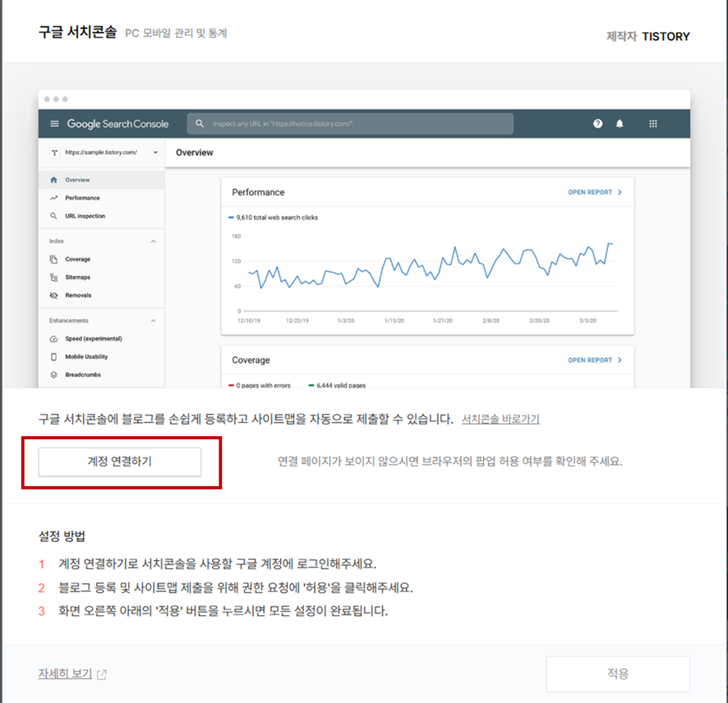728x703 pixels.
Task: Click OPEN REPORT on the Coverage card
Action: 590,360
